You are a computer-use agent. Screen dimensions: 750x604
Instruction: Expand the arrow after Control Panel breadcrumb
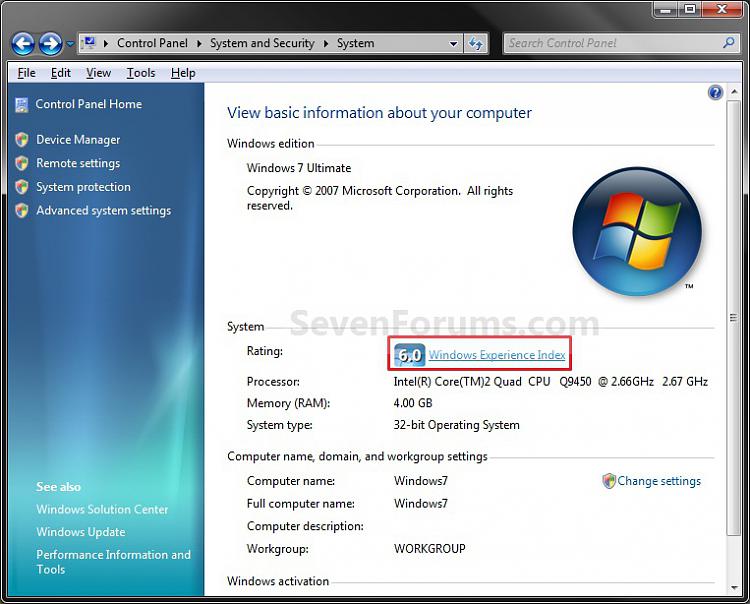tap(199, 44)
